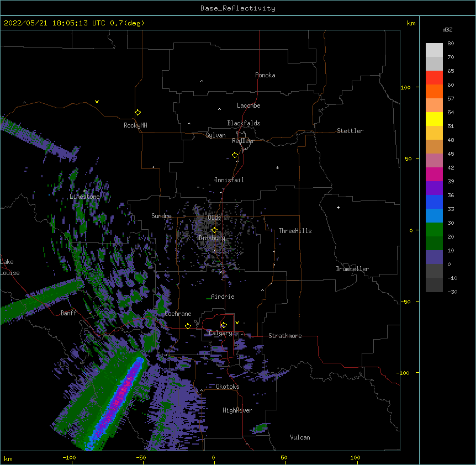Click the Sylvan label on map
Screen dimensions: 476x465
(x=215, y=135)
